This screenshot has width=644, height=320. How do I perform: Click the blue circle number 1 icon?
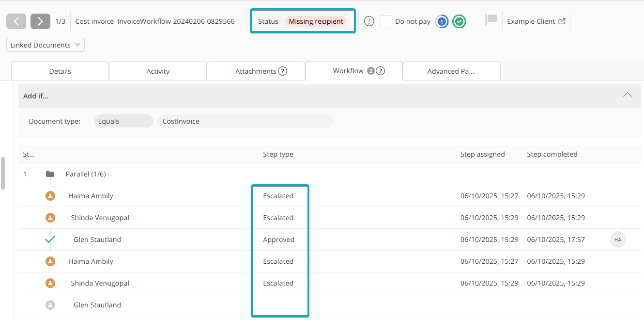point(441,21)
